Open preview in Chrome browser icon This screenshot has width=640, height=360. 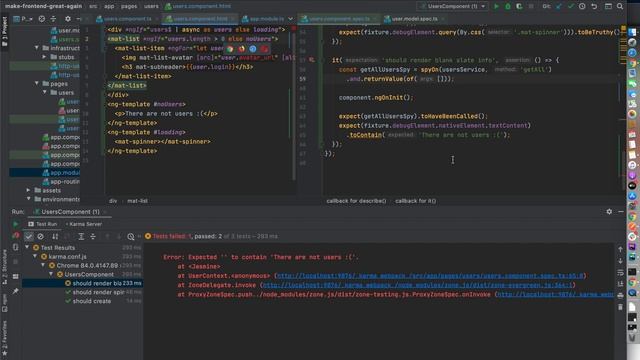click(x=230, y=49)
